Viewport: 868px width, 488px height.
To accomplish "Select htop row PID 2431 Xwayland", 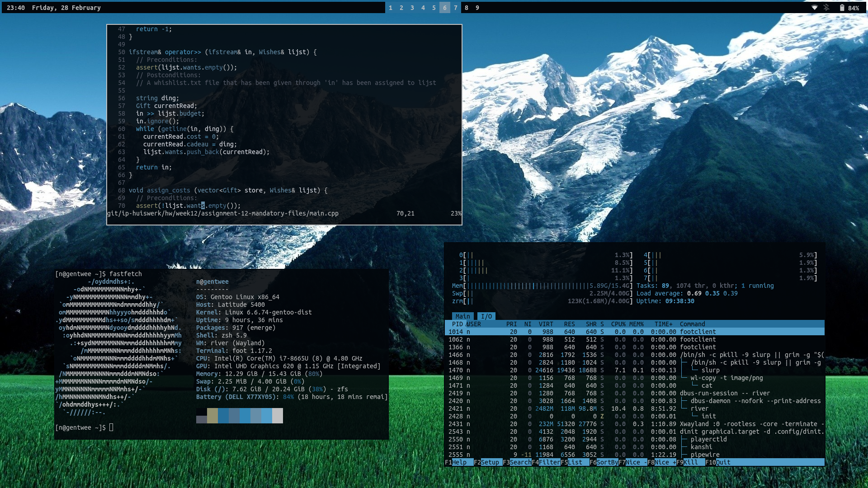I will point(635,424).
